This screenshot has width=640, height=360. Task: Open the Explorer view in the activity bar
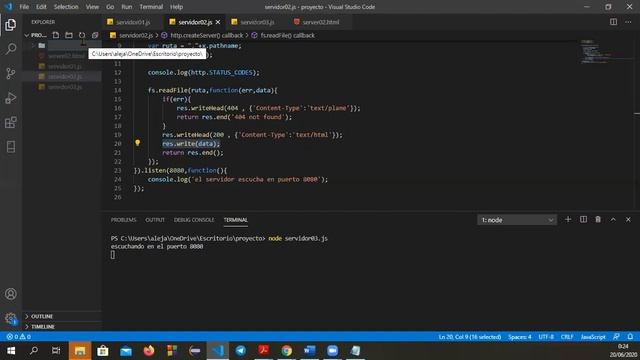pyautogui.click(x=11, y=25)
